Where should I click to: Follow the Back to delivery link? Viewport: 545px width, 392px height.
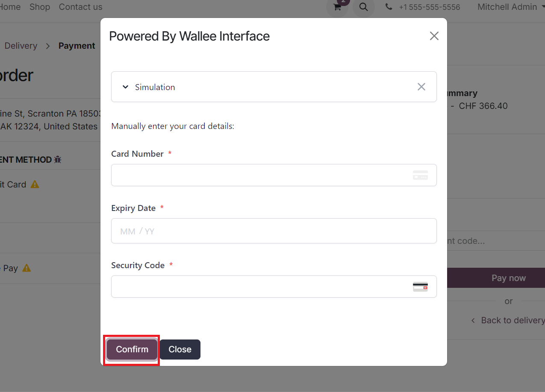pos(513,320)
